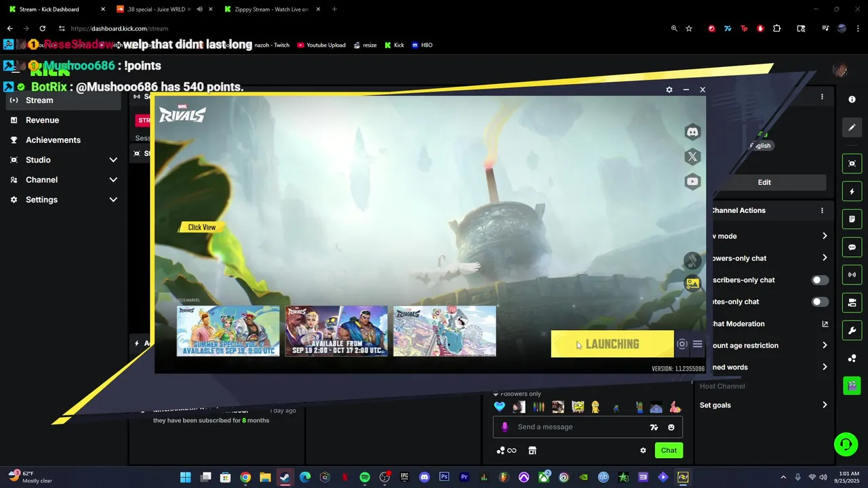Screen dimensions: 868x488
Task: Open the hamburger menu beside LAUNCHING button
Action: (697, 344)
